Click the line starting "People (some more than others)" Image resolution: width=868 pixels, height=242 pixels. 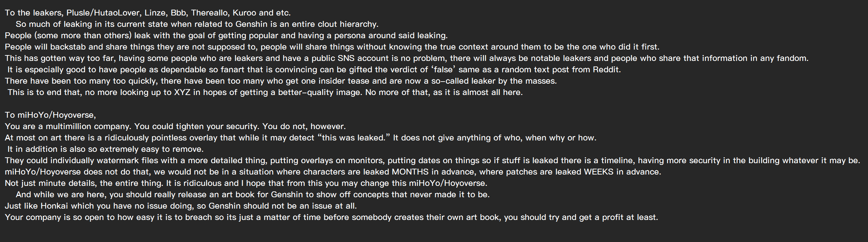[226, 36]
